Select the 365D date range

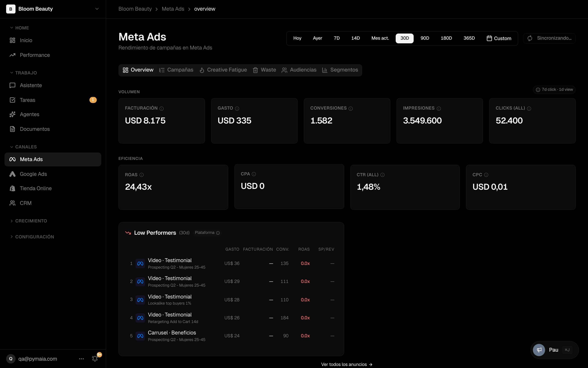[469, 38]
